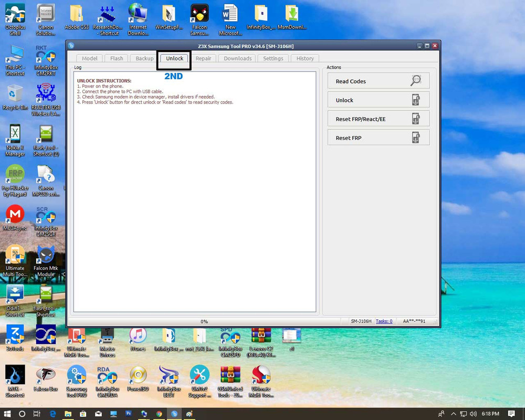
Task: Open ResearchDownload shortcut icon
Action: coord(108,19)
